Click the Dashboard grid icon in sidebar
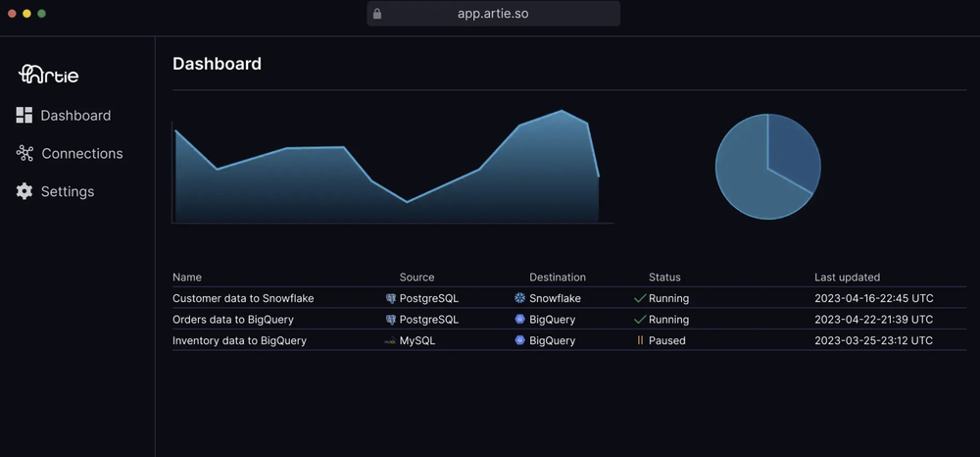 click(x=24, y=115)
